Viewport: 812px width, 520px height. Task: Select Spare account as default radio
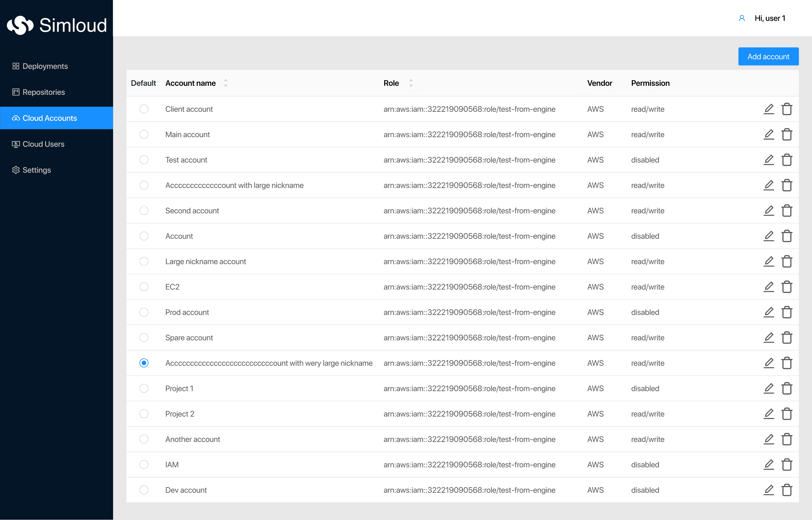coord(144,338)
